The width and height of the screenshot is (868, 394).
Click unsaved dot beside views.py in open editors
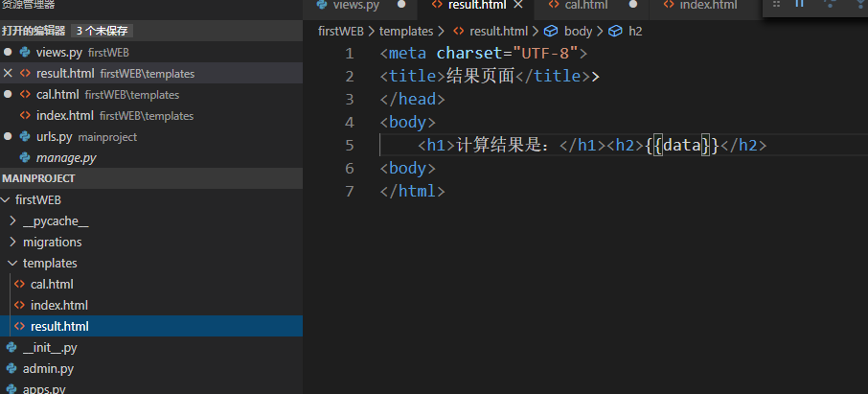click(x=8, y=52)
